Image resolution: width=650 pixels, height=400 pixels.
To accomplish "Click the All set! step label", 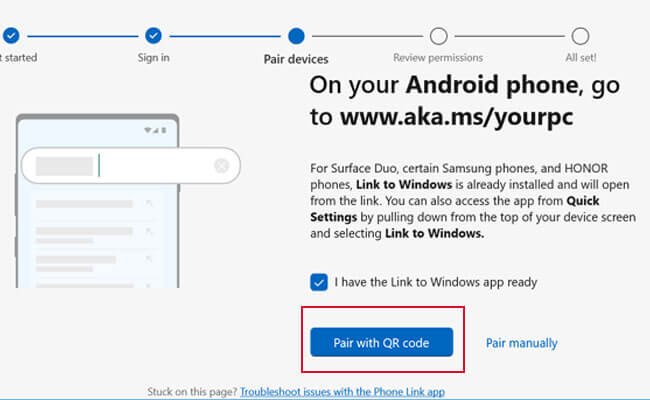I will pos(581,58).
